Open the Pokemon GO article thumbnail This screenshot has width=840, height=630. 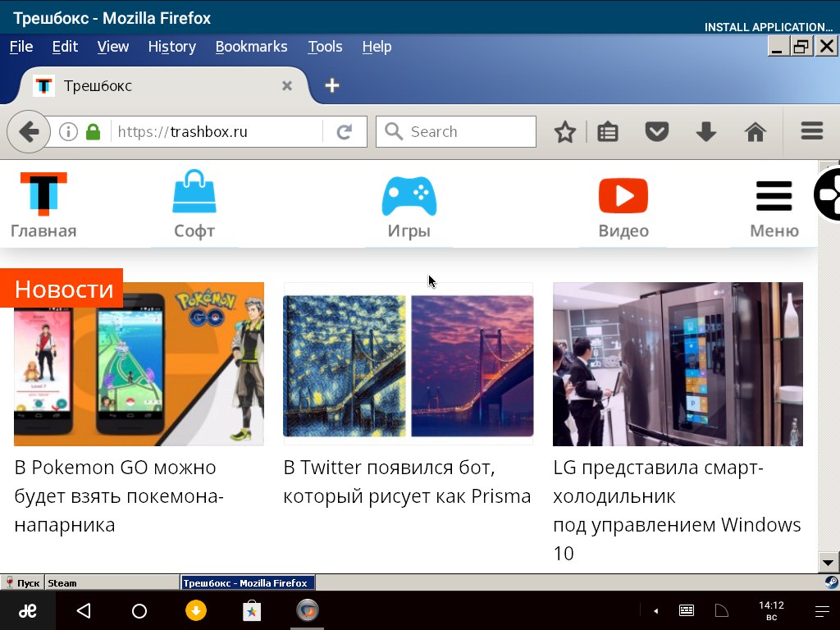point(139,364)
